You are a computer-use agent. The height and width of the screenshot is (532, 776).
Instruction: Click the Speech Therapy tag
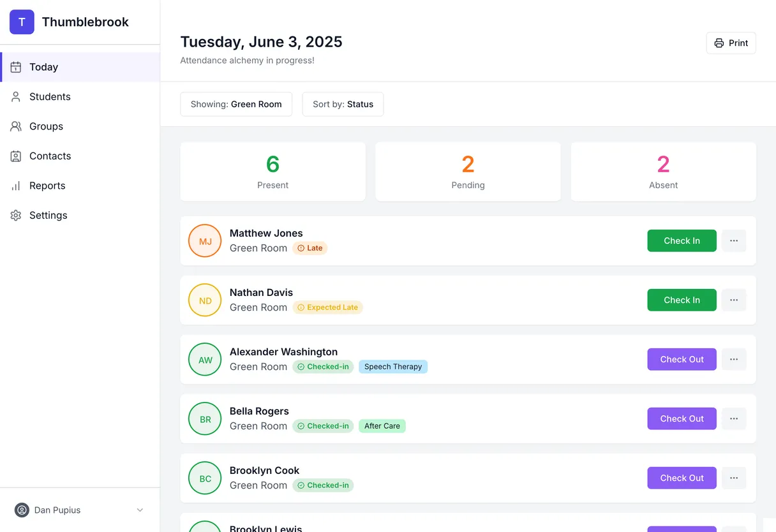pos(393,367)
